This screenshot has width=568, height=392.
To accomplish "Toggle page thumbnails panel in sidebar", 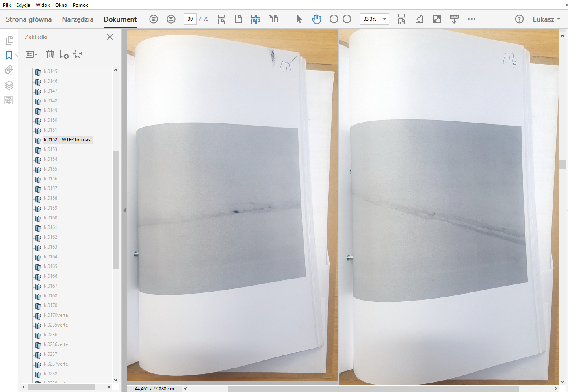I will pos(9,40).
